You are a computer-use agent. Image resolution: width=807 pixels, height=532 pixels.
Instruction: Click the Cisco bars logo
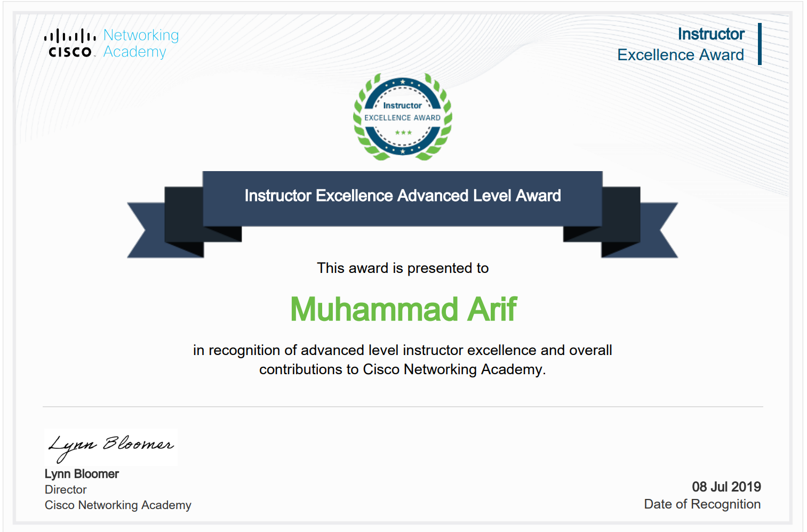coord(70,43)
